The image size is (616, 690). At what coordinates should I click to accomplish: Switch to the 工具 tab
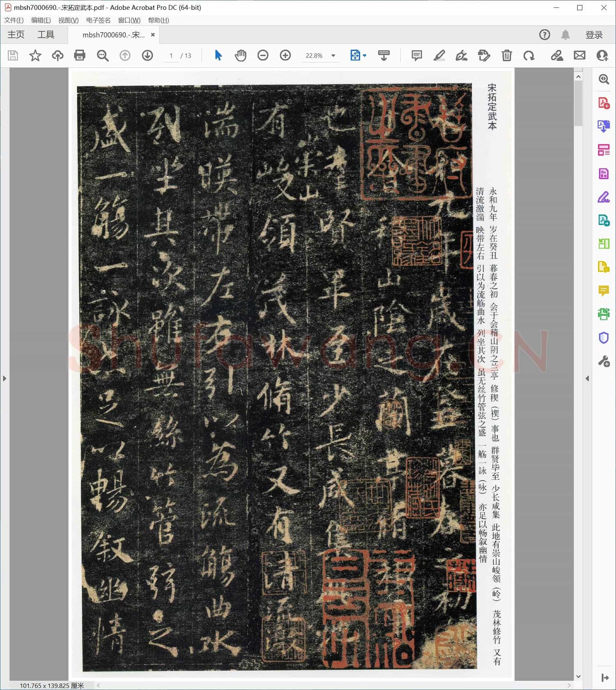tap(46, 35)
